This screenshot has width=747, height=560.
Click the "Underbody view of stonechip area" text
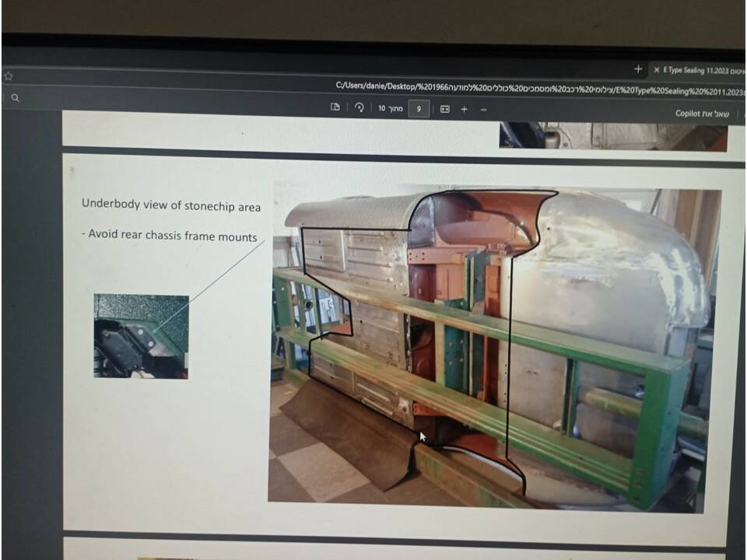coord(171,206)
